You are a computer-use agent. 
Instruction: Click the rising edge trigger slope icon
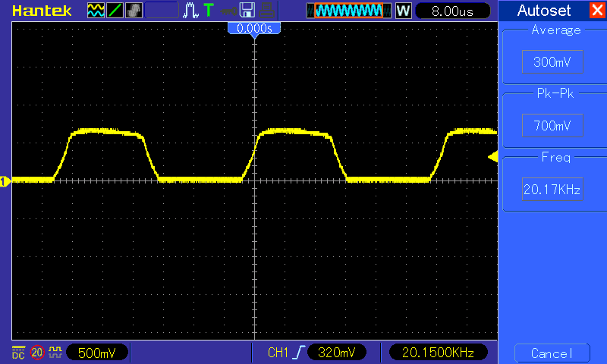click(299, 353)
